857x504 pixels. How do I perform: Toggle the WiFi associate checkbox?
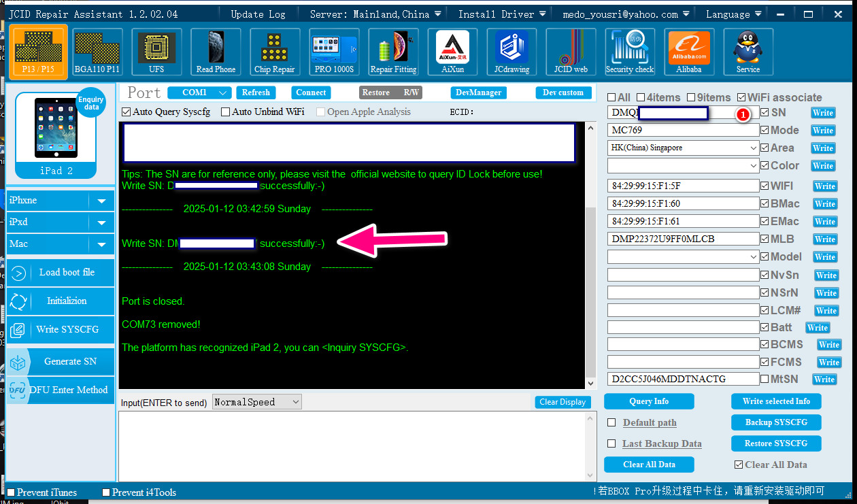741,97
